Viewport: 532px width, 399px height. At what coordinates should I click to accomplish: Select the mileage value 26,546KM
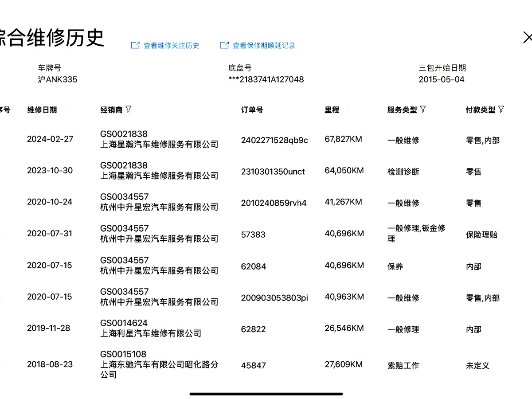(344, 328)
